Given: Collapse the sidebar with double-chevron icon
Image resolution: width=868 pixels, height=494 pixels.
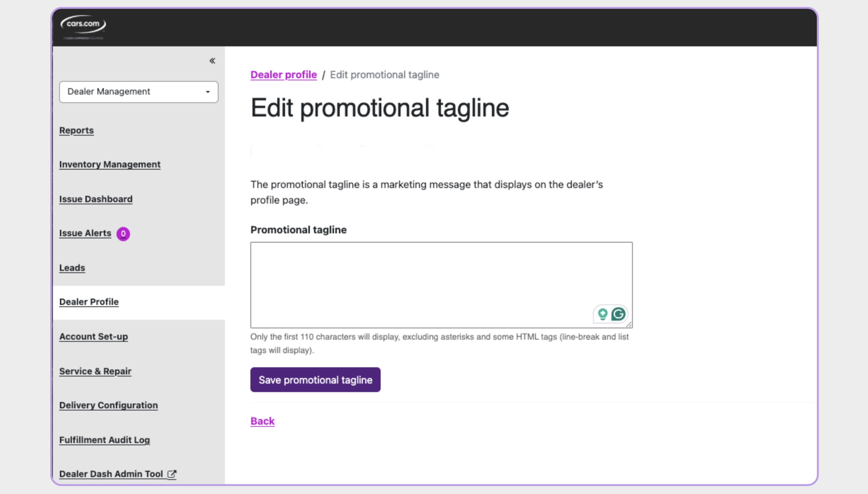Looking at the screenshot, I should pyautogui.click(x=212, y=61).
